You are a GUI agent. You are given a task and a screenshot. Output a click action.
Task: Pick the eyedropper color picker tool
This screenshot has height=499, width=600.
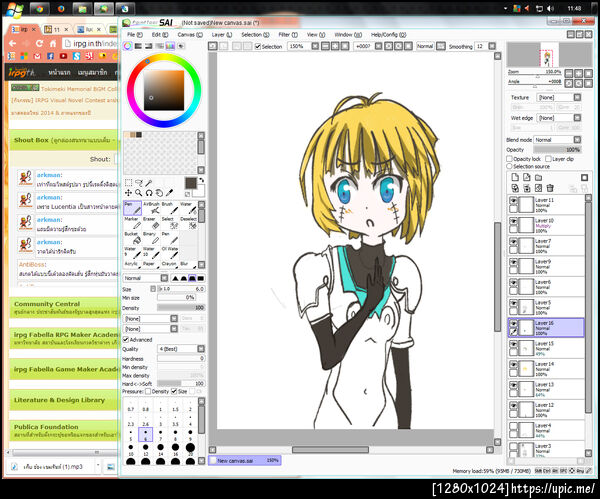[x=169, y=193]
